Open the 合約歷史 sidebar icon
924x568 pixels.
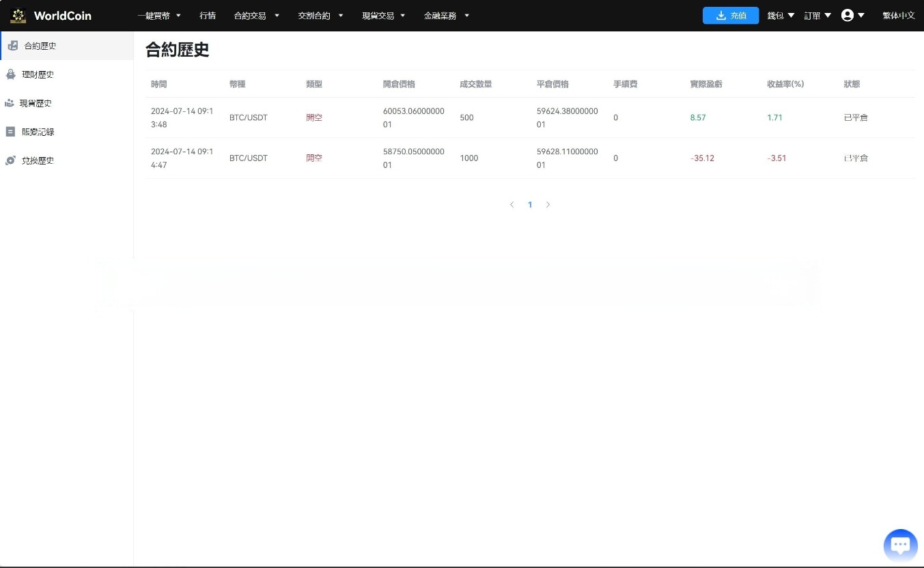[14, 45]
